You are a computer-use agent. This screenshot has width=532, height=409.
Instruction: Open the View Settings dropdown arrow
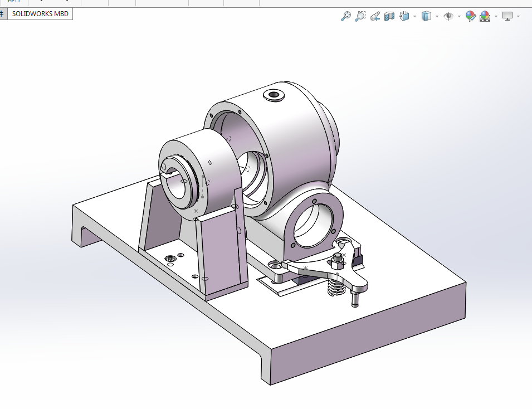click(518, 16)
